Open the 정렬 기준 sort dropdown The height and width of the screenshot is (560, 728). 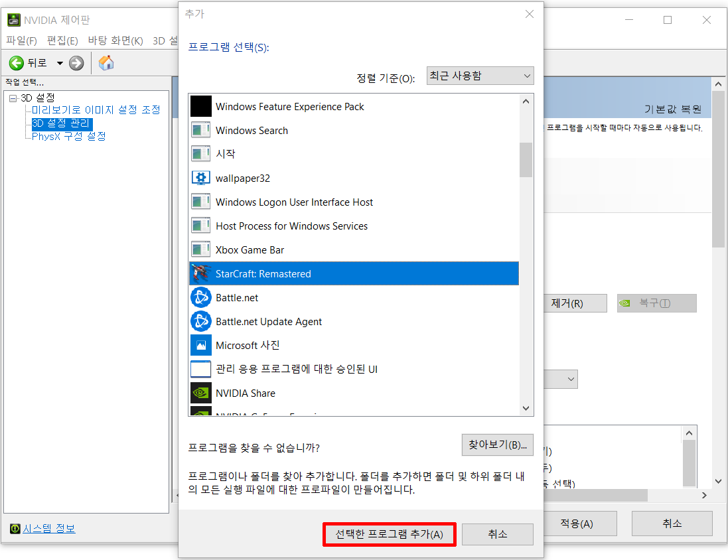coord(480,76)
